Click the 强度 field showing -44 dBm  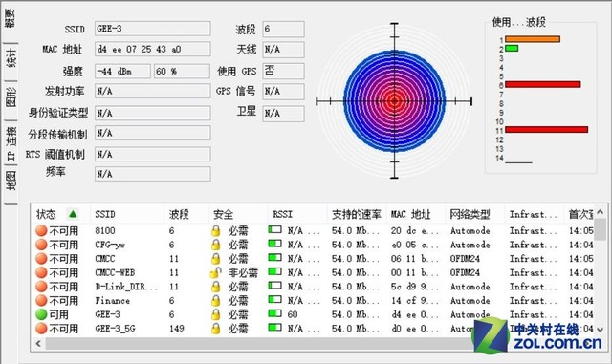point(122,72)
